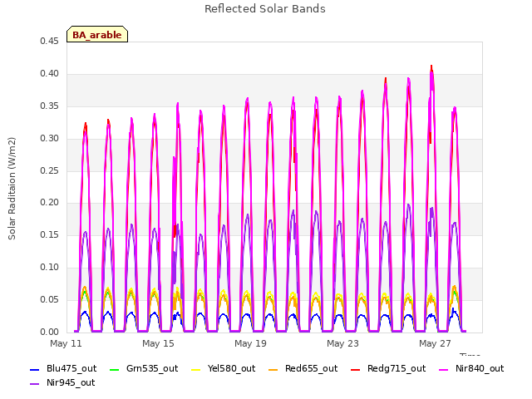Viewport: 532px width, 399px height.
Task: Click the May 27 x-axis tick label
Action: [436, 343]
